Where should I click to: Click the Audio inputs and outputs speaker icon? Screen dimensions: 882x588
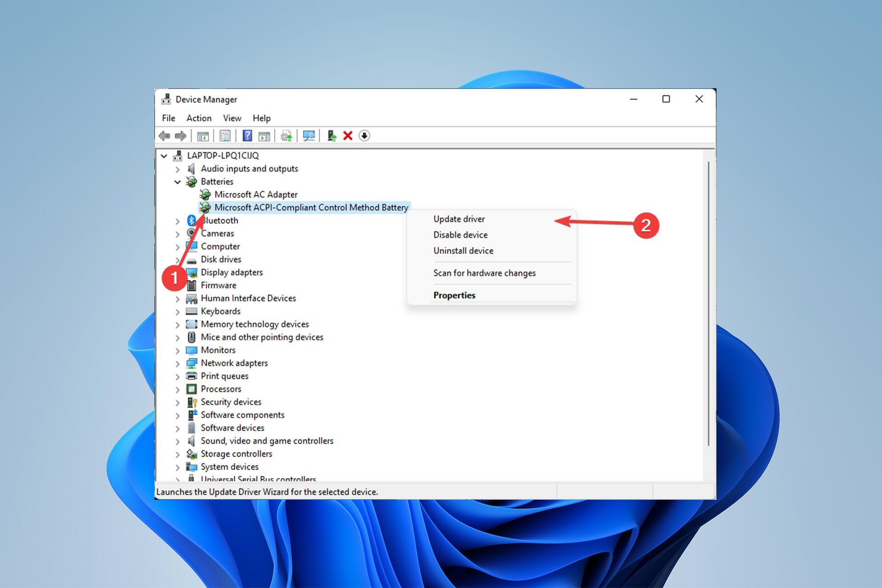[x=191, y=169]
